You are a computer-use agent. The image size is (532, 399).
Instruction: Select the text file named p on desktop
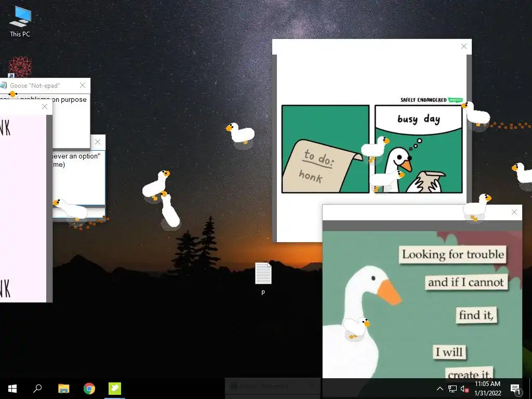pos(263,278)
